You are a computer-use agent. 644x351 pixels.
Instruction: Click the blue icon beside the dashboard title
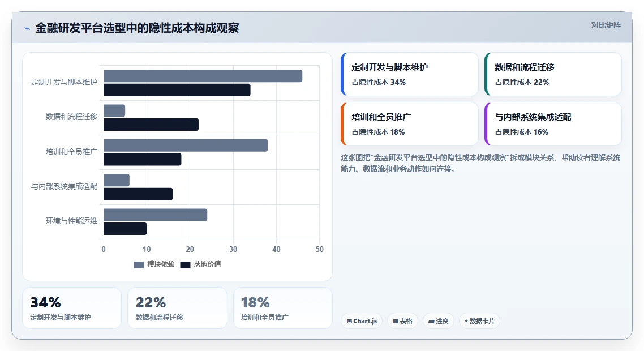tap(27, 28)
